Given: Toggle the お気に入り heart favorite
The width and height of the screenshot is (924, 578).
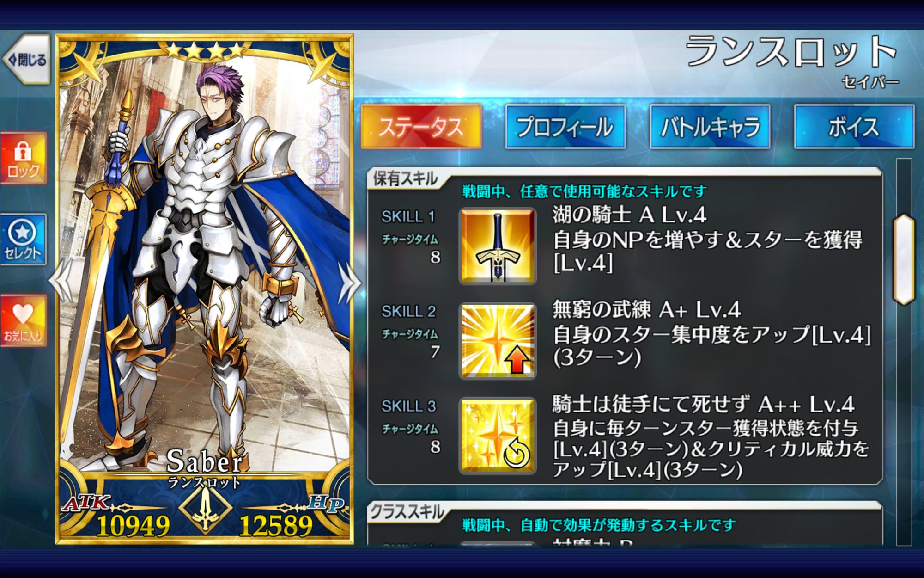Looking at the screenshot, I should [x=23, y=321].
